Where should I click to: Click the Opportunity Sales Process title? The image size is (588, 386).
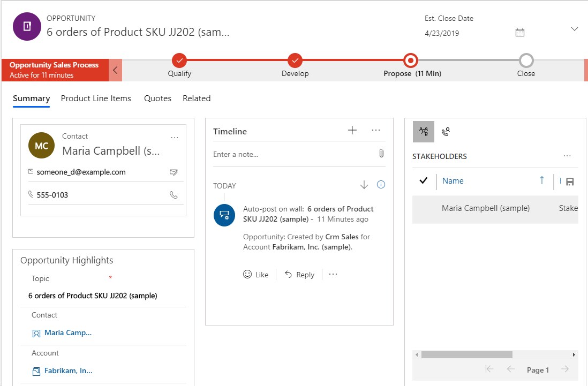(54, 65)
